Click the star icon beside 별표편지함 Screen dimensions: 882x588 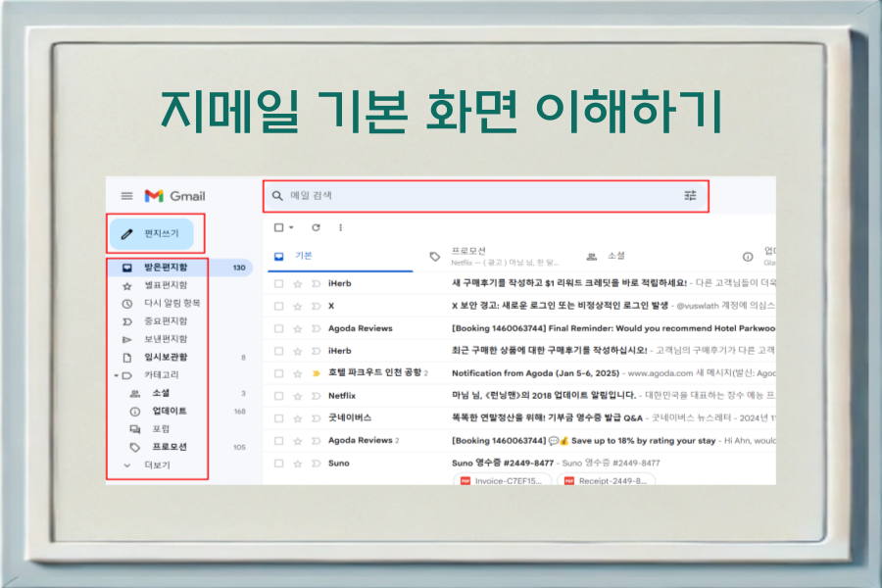[127, 286]
